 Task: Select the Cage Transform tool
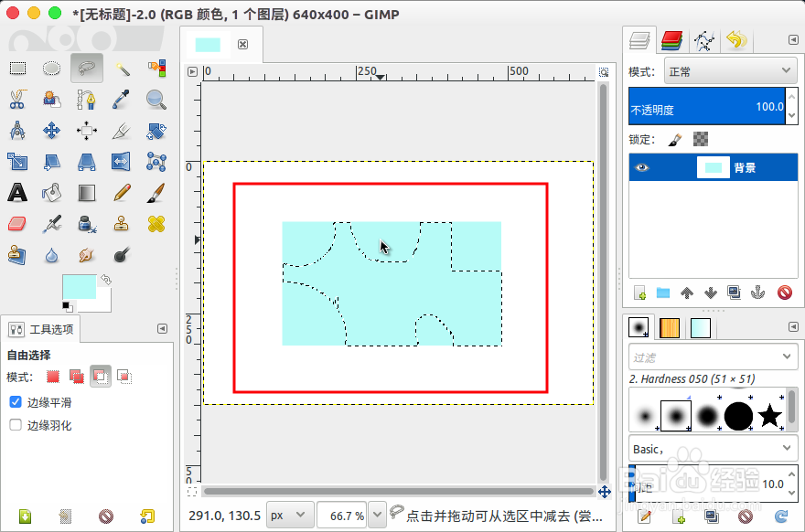pos(156,162)
